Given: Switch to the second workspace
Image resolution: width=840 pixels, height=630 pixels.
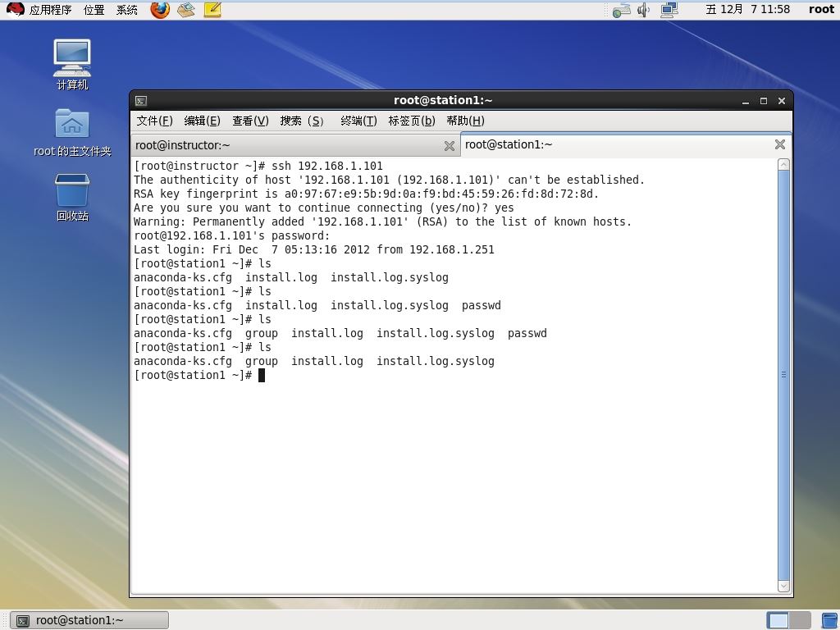Looking at the screenshot, I should pyautogui.click(x=800, y=620).
